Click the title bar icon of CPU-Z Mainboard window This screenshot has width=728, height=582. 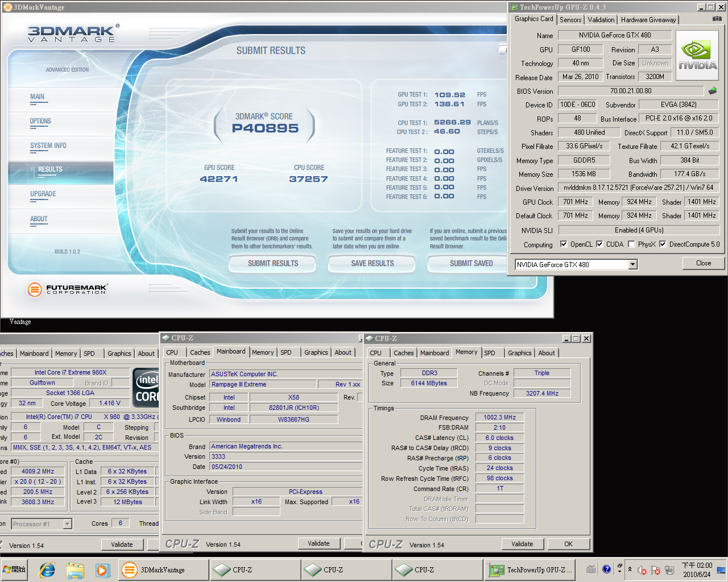[x=167, y=338]
